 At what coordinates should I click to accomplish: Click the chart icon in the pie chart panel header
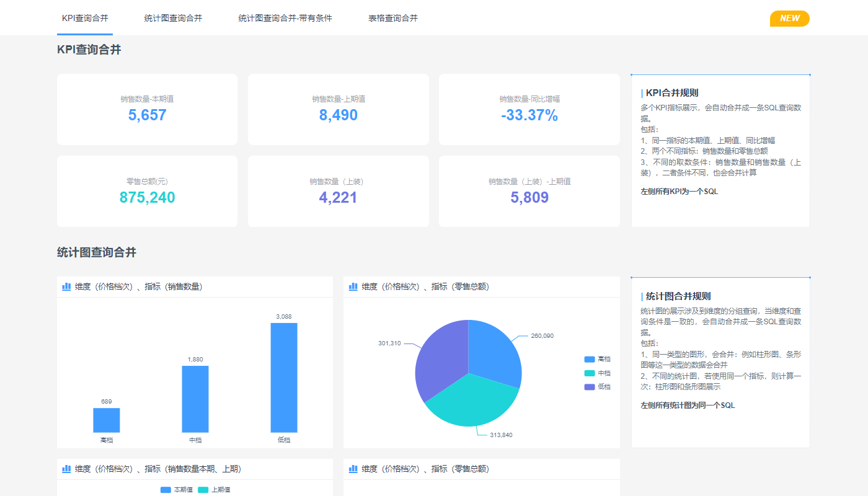(353, 286)
